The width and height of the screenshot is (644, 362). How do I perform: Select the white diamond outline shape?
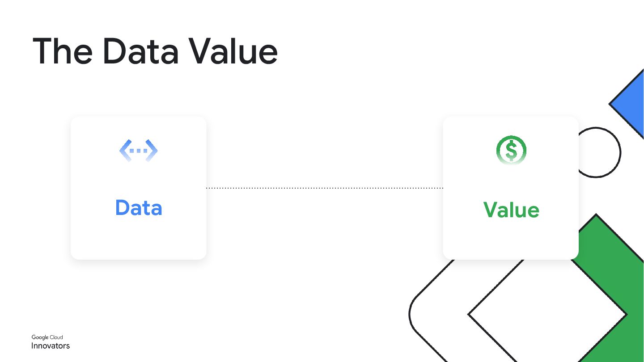pos(547,315)
